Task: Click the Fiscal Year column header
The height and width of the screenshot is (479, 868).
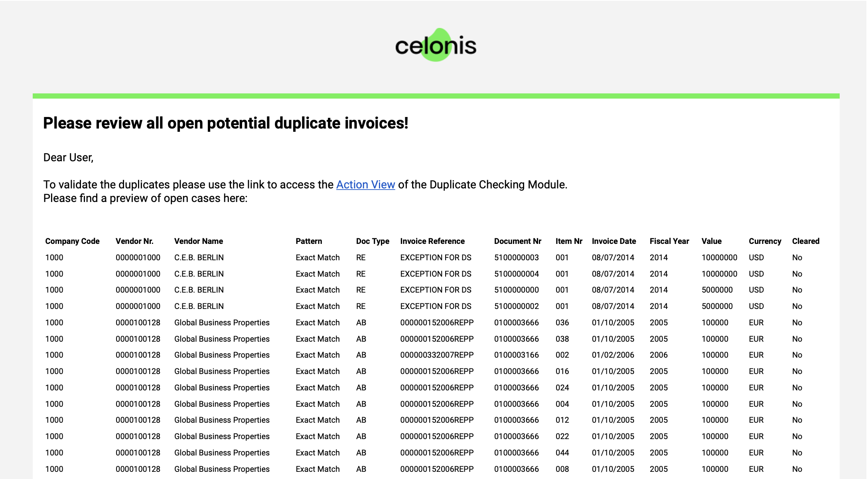Action: click(x=669, y=241)
